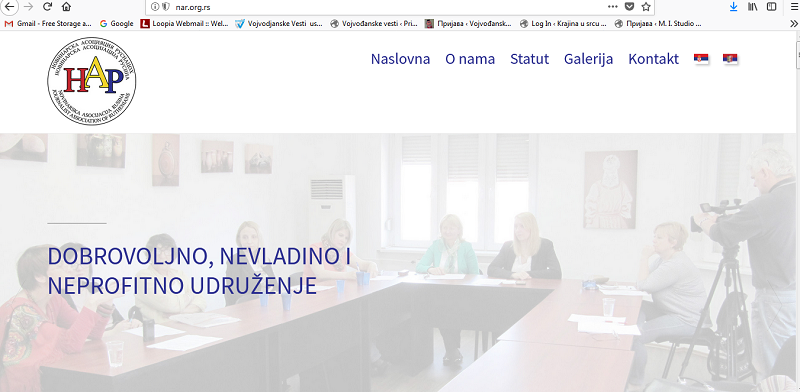This screenshot has height=392, width=800.
Task: Open the page actions three-dots menu
Action: (x=613, y=7)
